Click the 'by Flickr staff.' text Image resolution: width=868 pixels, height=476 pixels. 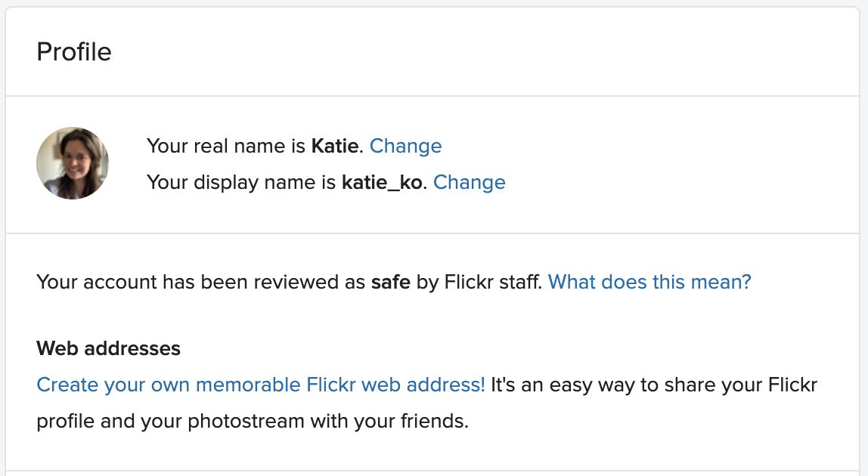(479, 282)
